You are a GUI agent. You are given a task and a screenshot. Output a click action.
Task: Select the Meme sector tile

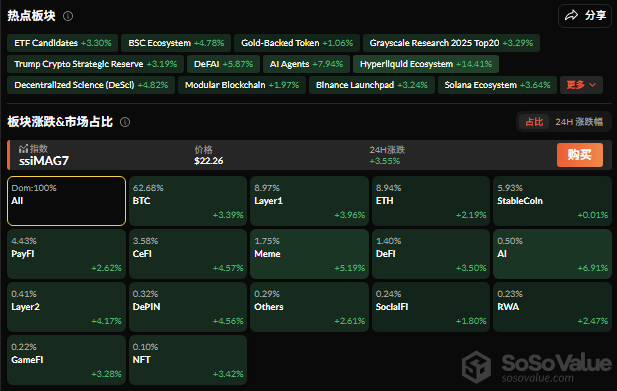(309, 254)
